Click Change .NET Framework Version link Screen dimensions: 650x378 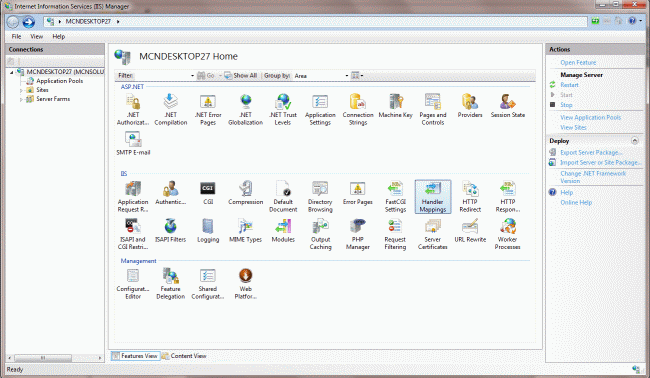[593, 177]
